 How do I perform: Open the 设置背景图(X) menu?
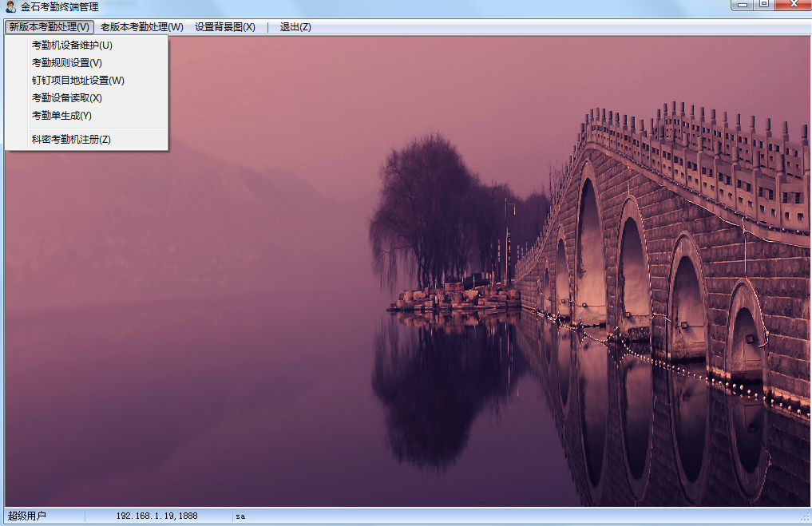click(224, 27)
